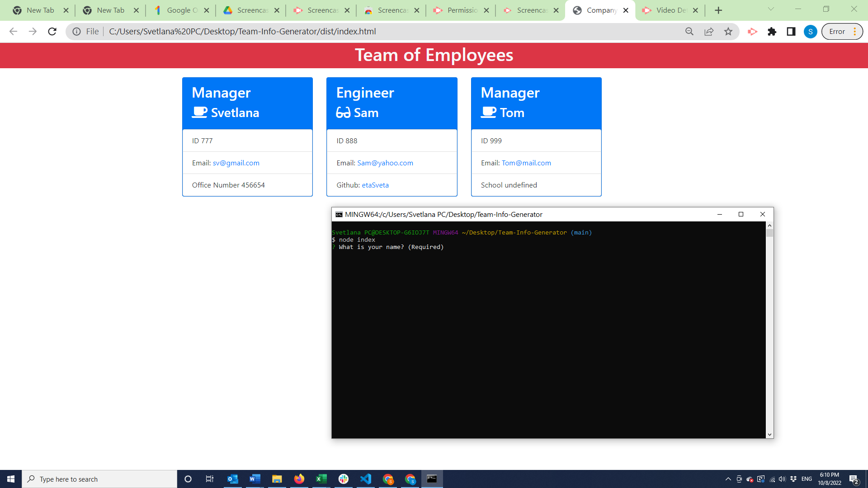This screenshot has height=488, width=868.
Task: Open Chrome's side panel icon
Action: [792, 32]
